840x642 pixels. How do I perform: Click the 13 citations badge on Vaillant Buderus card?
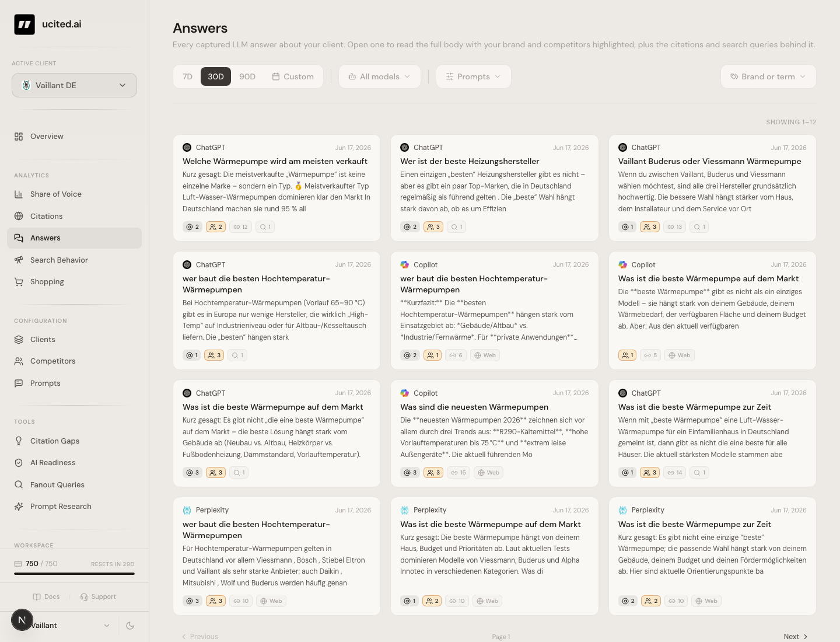675,227
